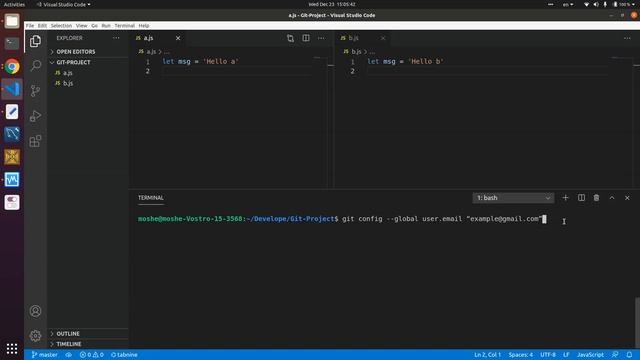Open the Terminal menu
The height and width of the screenshot is (360, 640).
[124, 25]
